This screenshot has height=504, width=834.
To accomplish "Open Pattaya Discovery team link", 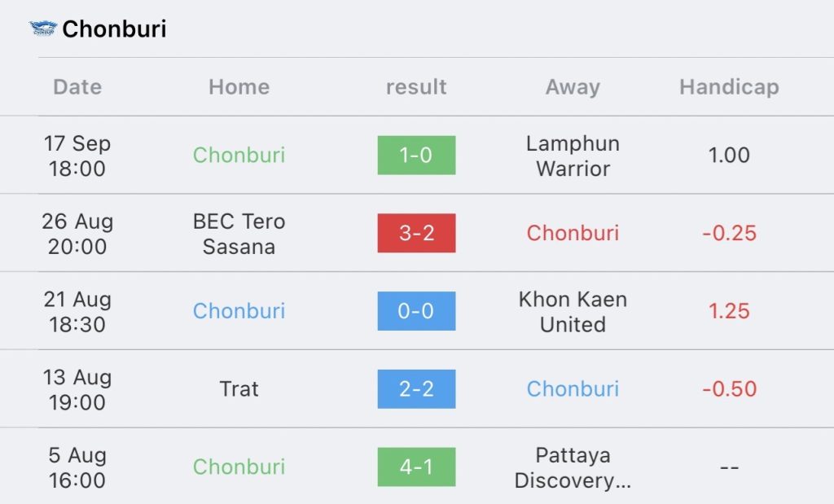I will 573,467.
